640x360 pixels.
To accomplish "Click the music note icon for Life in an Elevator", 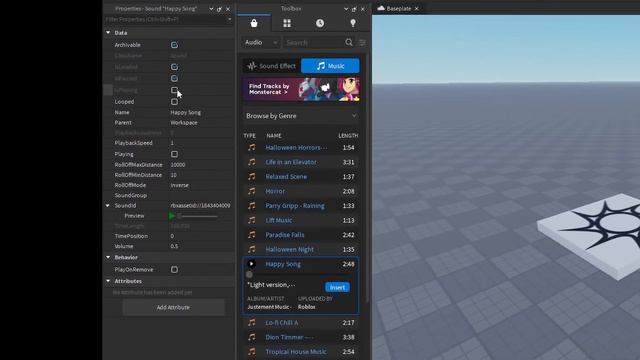I will pyautogui.click(x=252, y=162).
